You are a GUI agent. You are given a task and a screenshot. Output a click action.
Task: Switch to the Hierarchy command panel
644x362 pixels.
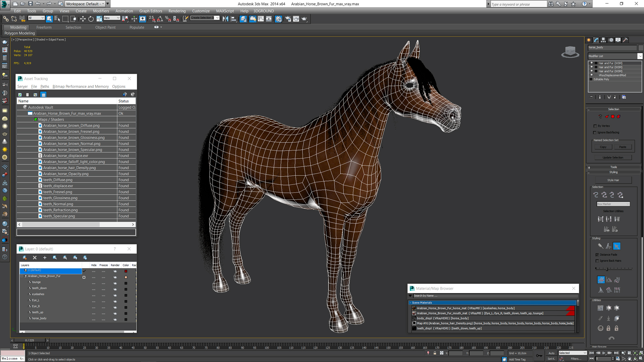(x=603, y=40)
